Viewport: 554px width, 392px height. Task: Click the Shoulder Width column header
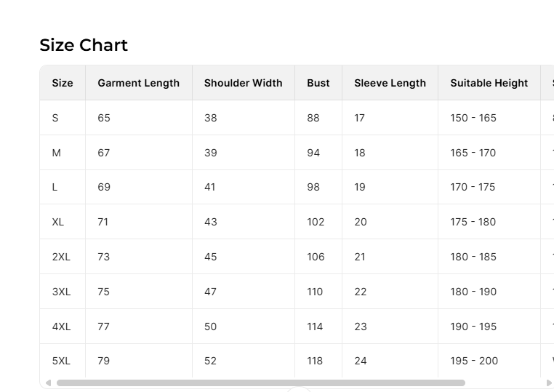[x=243, y=83]
